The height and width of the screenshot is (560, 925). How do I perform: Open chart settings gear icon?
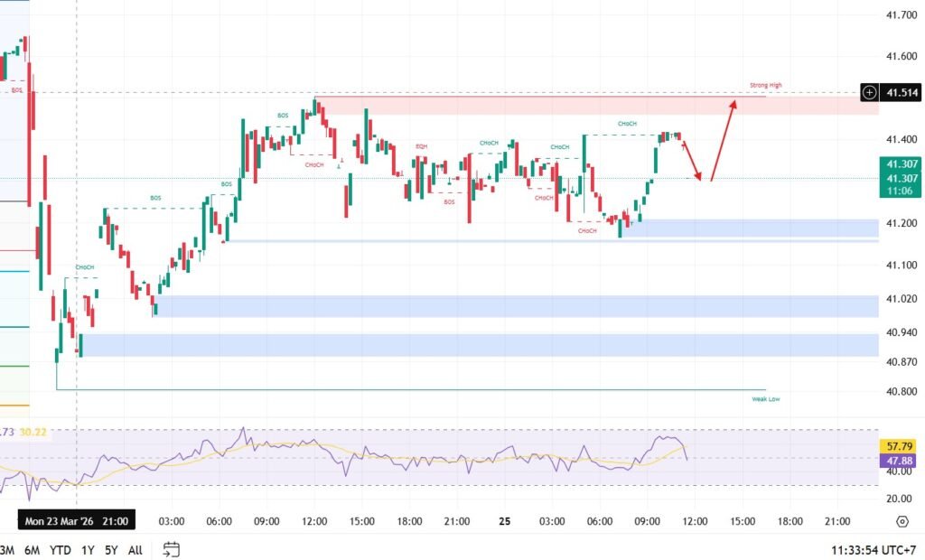(902, 521)
